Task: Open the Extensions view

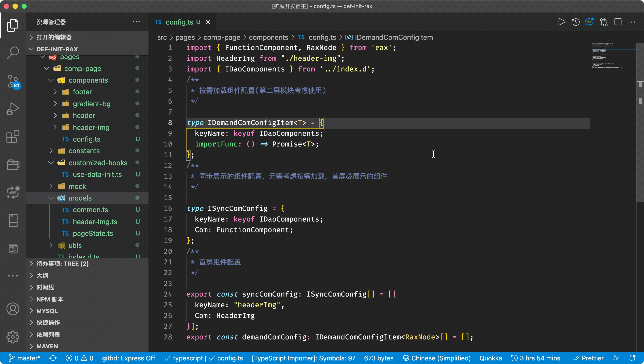Action: tap(13, 136)
